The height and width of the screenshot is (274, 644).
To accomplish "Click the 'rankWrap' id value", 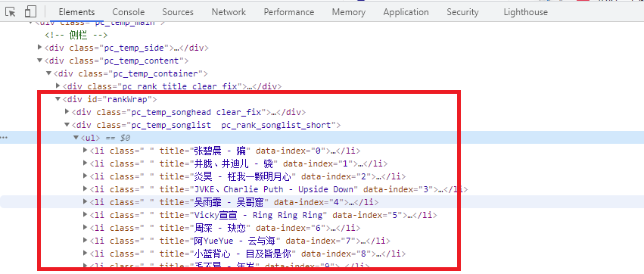I will click(x=128, y=99).
